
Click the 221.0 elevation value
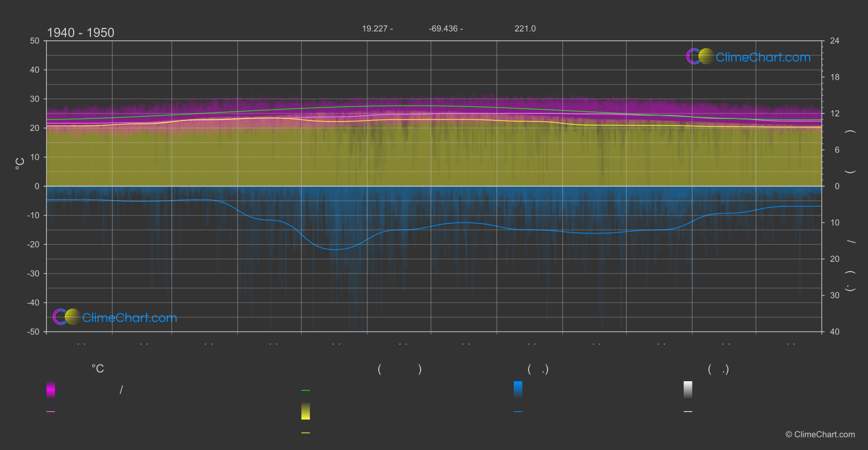(525, 28)
